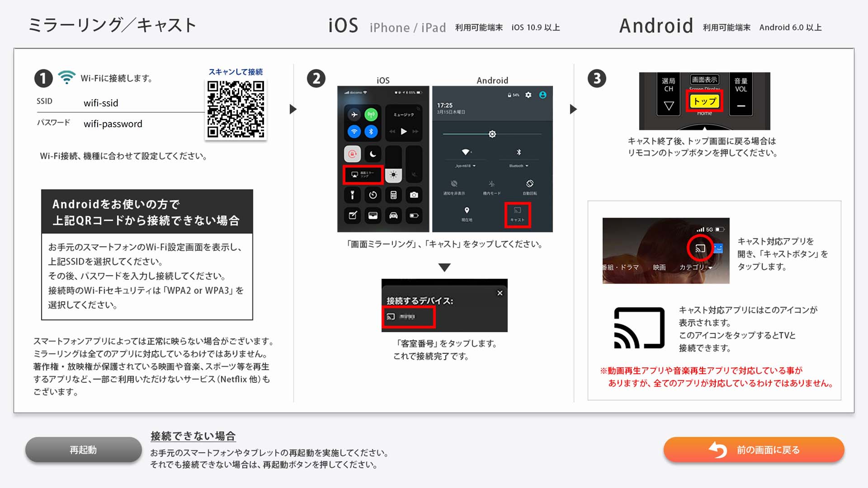Screen dimensions: 868x488
Task: Click the large black cast icon
Action: [x=639, y=328]
